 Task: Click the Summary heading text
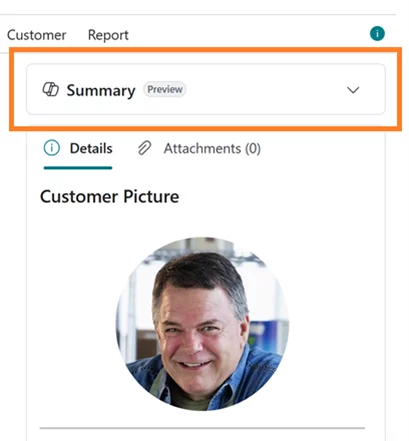pos(101,90)
